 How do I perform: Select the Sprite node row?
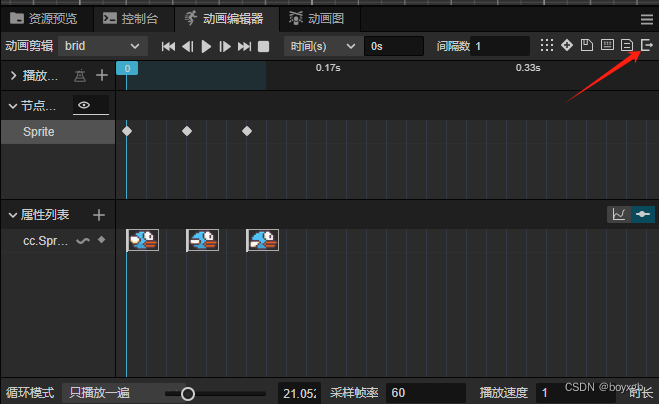pos(58,132)
